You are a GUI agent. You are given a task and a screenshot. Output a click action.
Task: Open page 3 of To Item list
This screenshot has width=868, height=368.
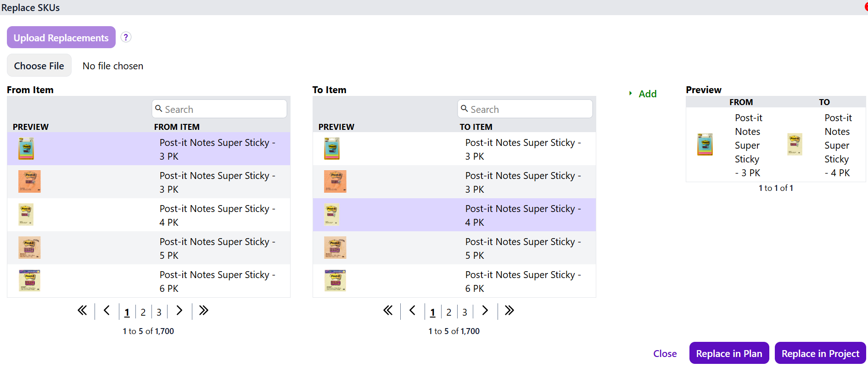[465, 312]
